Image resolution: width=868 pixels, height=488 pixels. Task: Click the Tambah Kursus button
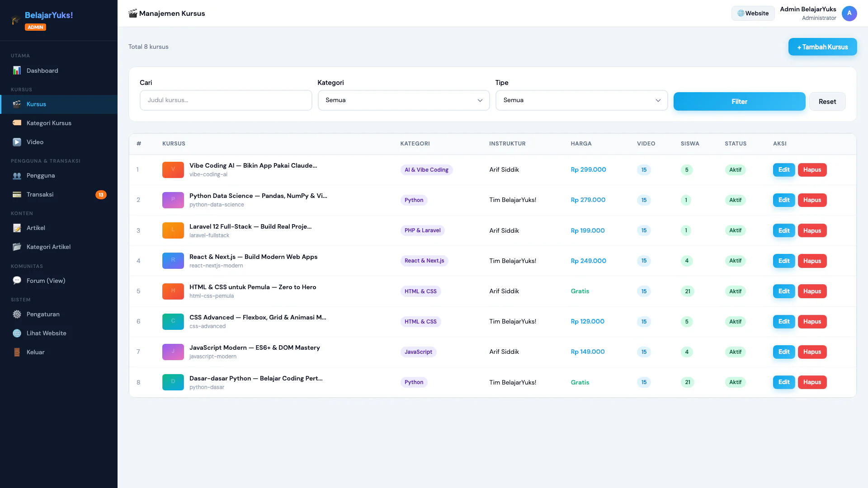[822, 47]
